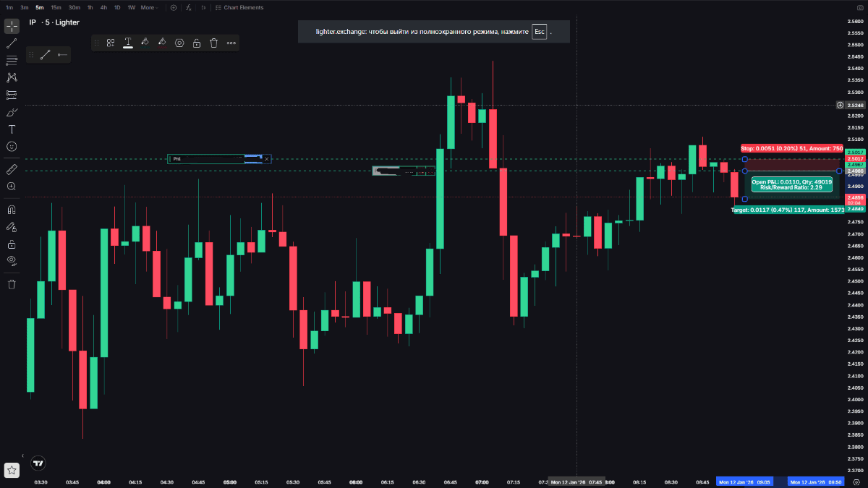Hide all drawings with eye icon
This screenshot has width=868, height=488.
pyautogui.click(x=12, y=260)
